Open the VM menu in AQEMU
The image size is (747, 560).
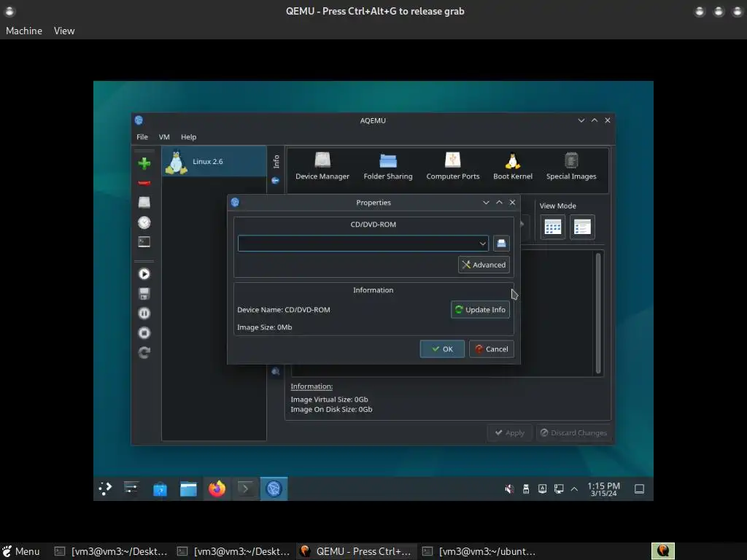(164, 136)
